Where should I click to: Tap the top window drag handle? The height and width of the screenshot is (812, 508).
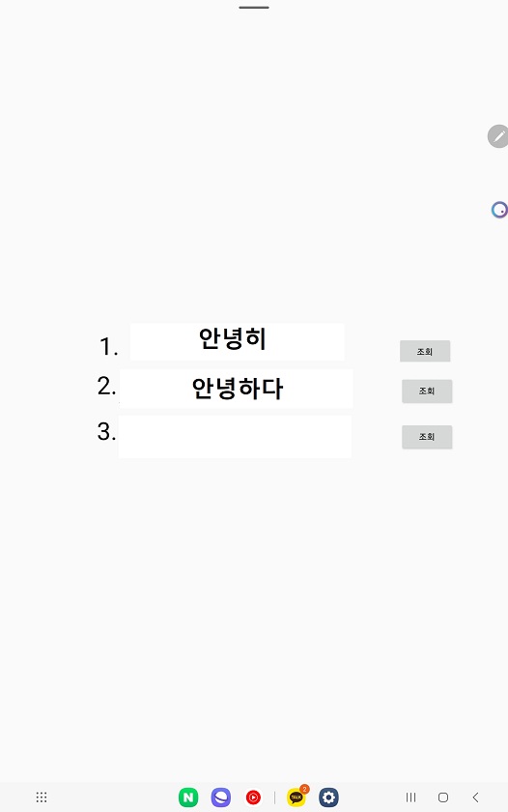click(x=254, y=8)
